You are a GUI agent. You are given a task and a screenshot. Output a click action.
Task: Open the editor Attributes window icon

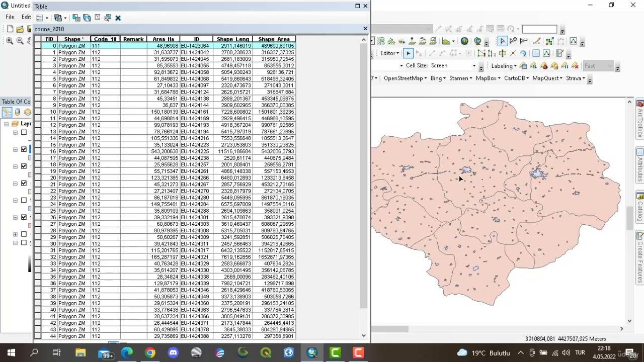(536, 53)
